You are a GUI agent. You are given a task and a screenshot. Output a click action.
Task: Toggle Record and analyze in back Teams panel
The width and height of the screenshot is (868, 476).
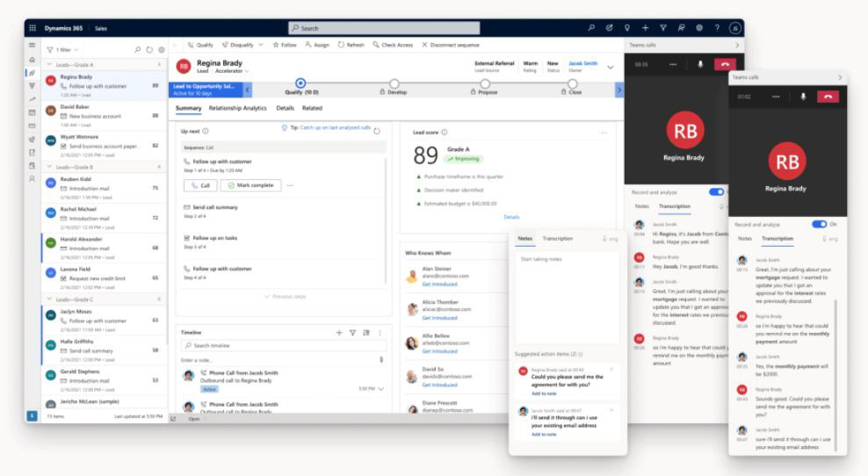click(716, 192)
